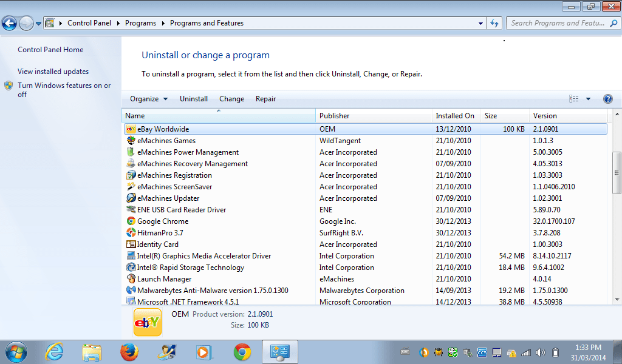Viewport: 622px width, 364px height.
Task: Click the Repair toolbar button
Action: 266,99
